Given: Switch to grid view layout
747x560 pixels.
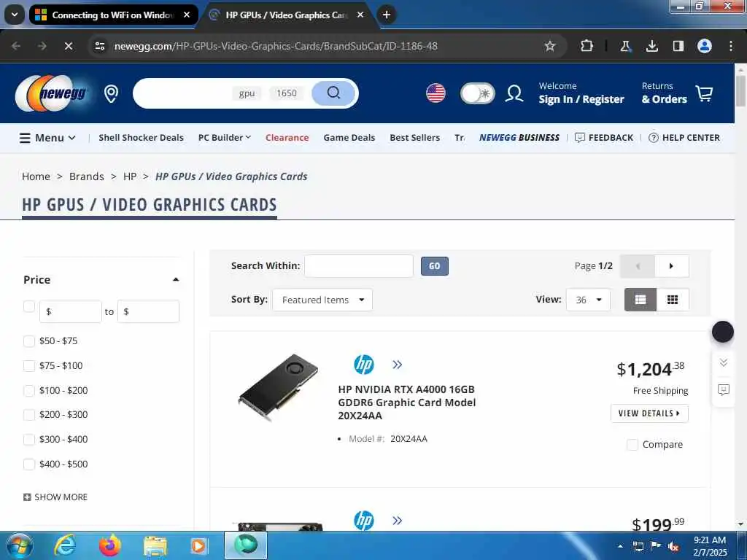Looking at the screenshot, I should [x=672, y=300].
